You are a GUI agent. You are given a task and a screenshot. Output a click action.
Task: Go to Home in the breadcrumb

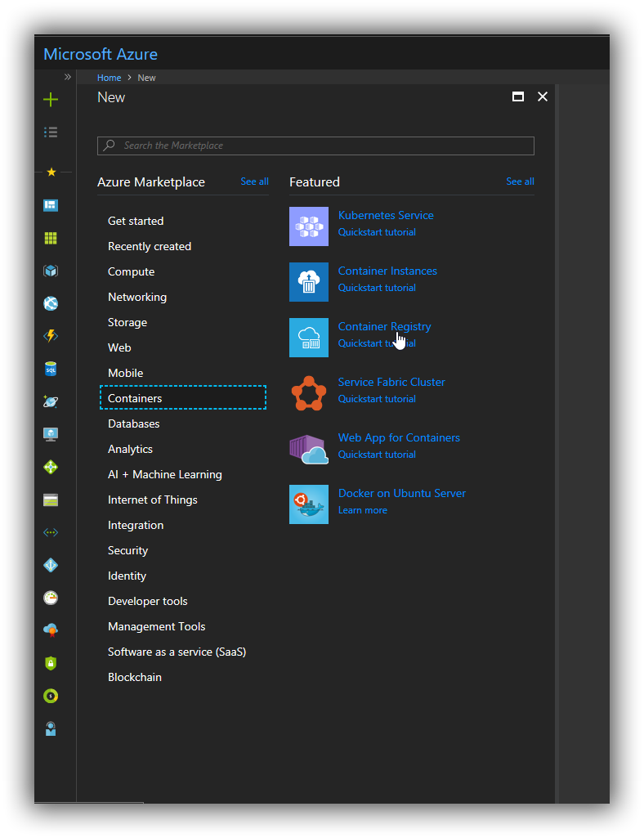point(109,78)
